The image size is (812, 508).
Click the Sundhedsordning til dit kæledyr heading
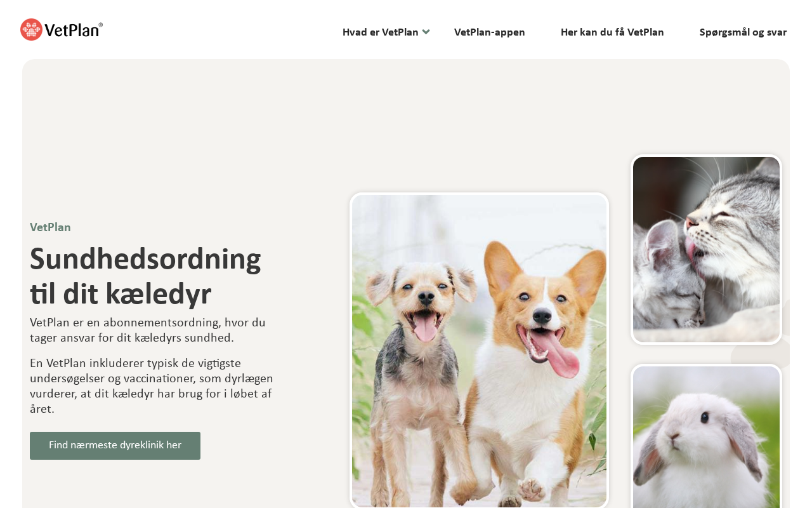[x=145, y=276]
